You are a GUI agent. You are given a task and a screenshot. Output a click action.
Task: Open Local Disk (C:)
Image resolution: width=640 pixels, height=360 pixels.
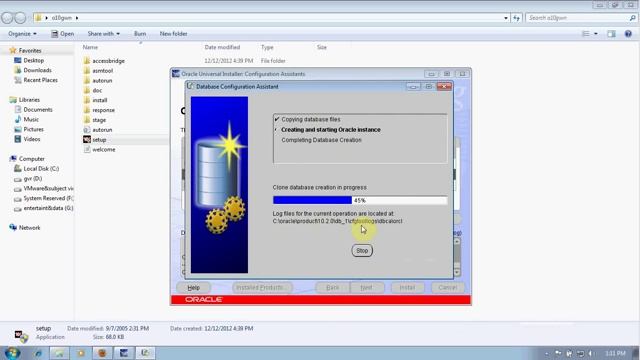pos(41,169)
